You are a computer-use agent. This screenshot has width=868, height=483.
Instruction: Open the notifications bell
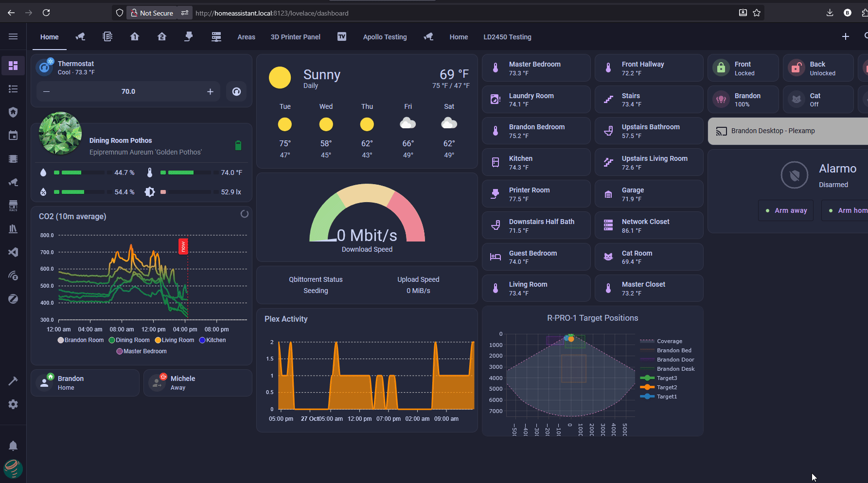coord(13,446)
